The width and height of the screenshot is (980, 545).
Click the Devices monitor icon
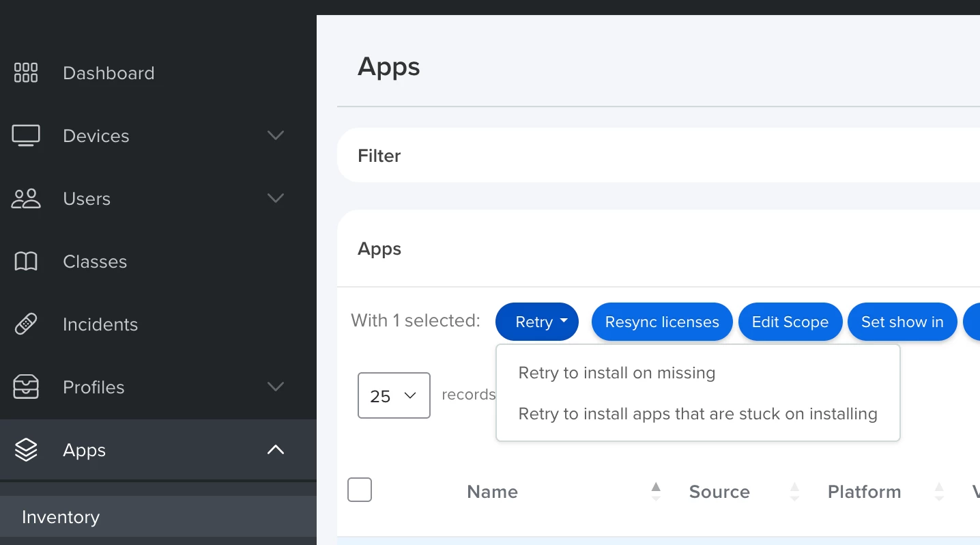pos(26,135)
